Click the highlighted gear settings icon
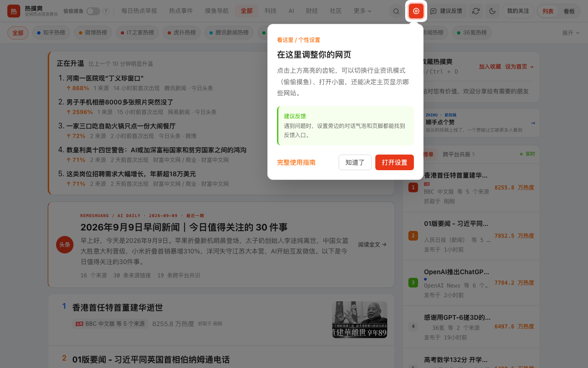Image resolution: width=588 pixels, height=368 pixels. [x=416, y=11]
